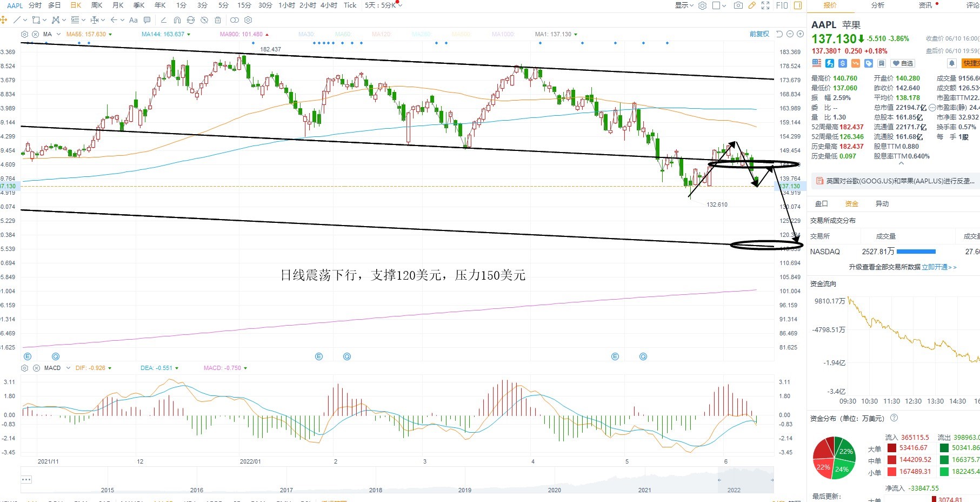This screenshot has height=502, width=980.
Task: Toggle drawings visibility eye icon
Action: click(x=204, y=20)
